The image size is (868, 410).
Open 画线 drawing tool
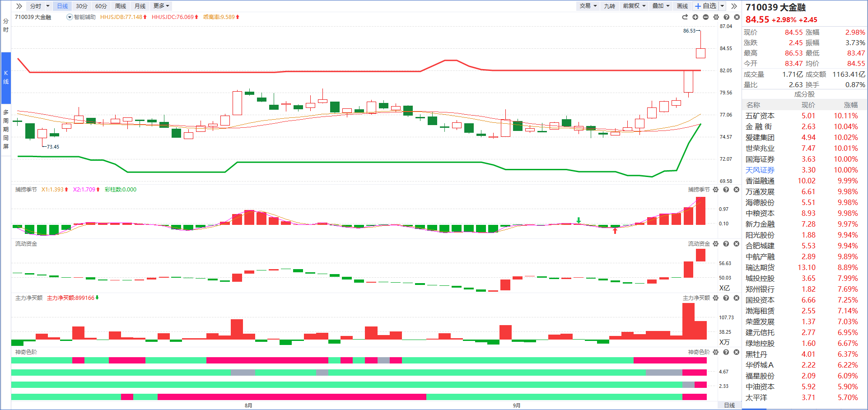tap(682, 6)
